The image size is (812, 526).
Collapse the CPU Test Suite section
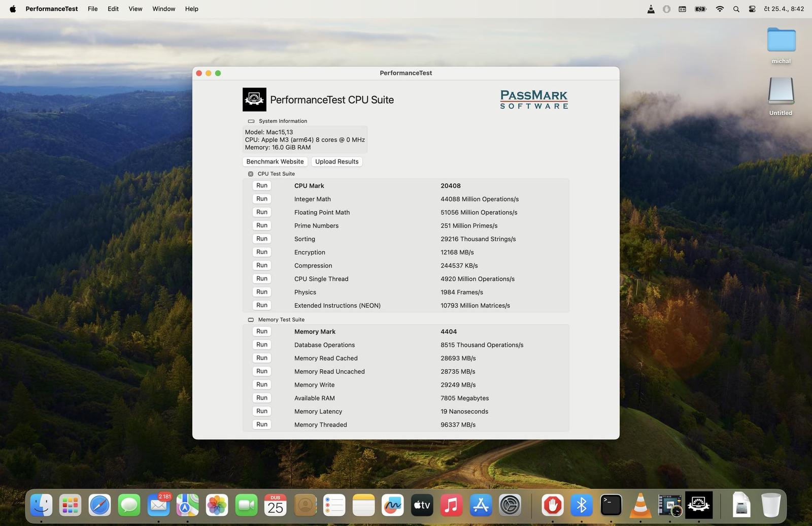point(251,173)
